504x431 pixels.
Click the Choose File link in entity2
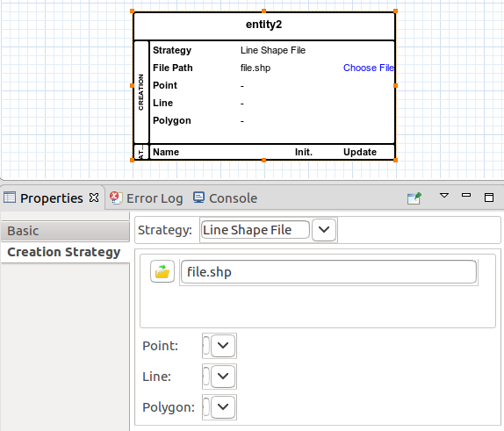coord(369,68)
